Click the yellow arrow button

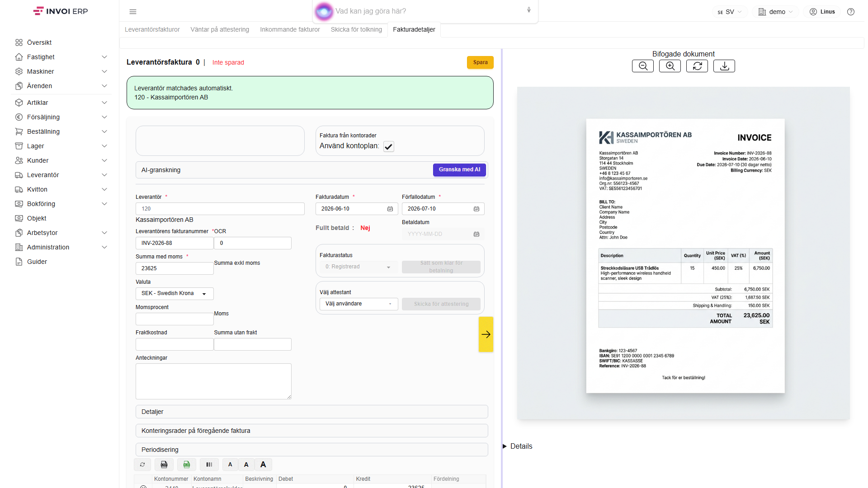(486, 334)
